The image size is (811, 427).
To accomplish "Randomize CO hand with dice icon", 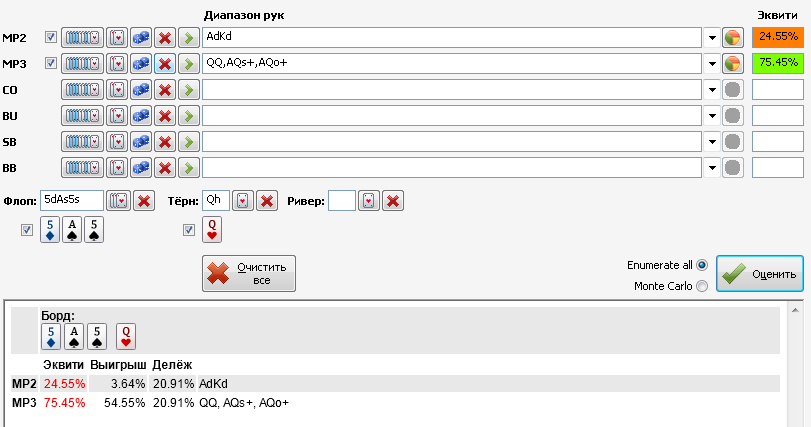I will pyautogui.click(x=141, y=90).
